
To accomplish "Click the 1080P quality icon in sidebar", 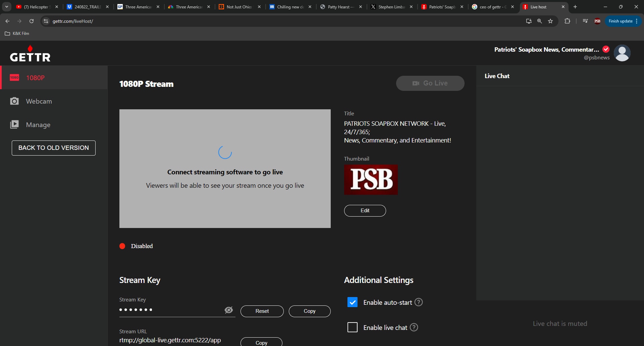I will tap(14, 77).
